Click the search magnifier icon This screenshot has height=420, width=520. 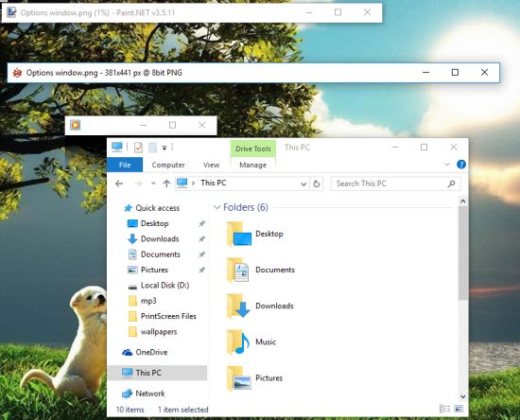point(451,184)
